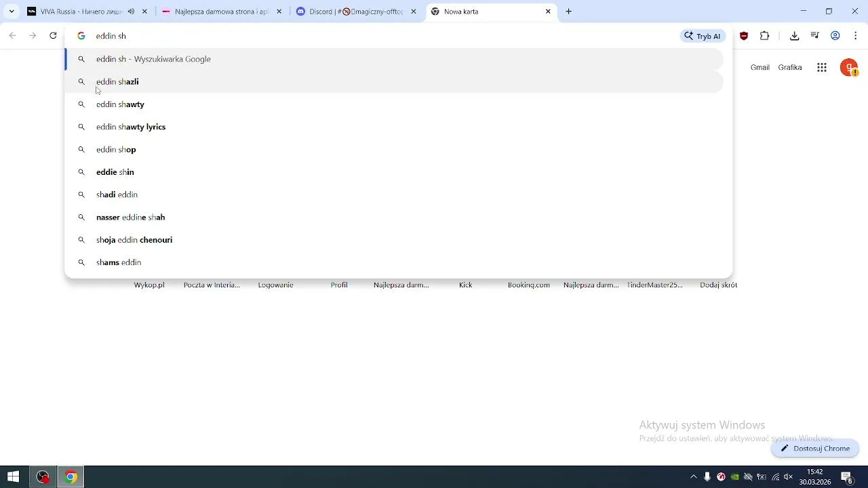This screenshot has height=488, width=868.
Task: Open the network tray icon
Action: [775, 477]
